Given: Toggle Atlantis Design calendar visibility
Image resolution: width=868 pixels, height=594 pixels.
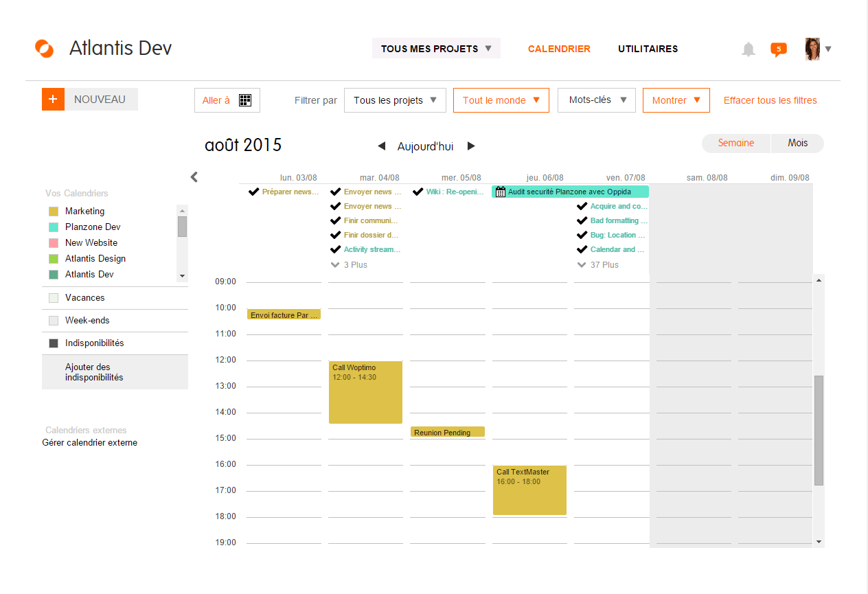Looking at the screenshot, I should [x=54, y=259].
